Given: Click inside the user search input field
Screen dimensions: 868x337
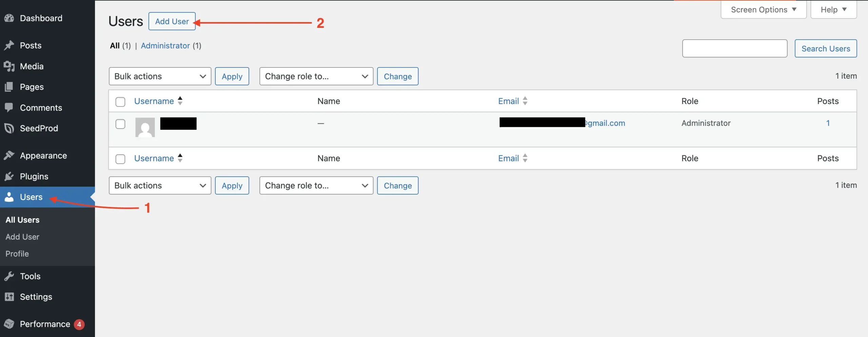Looking at the screenshot, I should [734, 48].
